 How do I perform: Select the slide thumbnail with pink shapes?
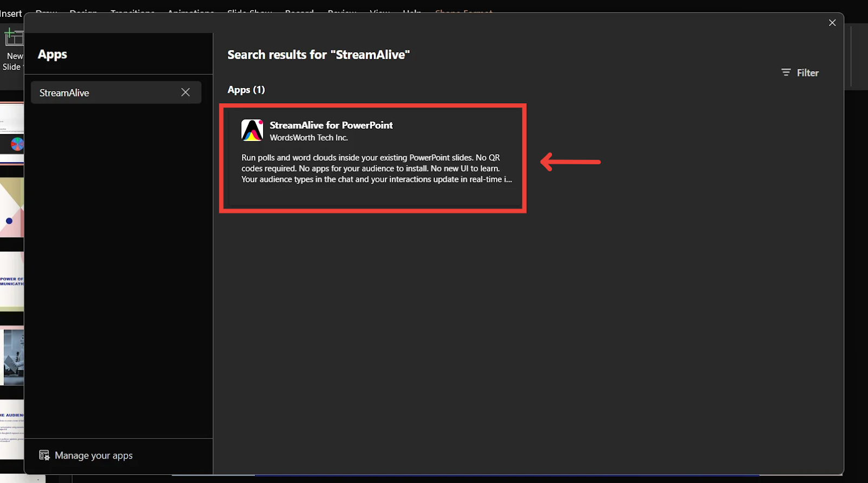12,207
